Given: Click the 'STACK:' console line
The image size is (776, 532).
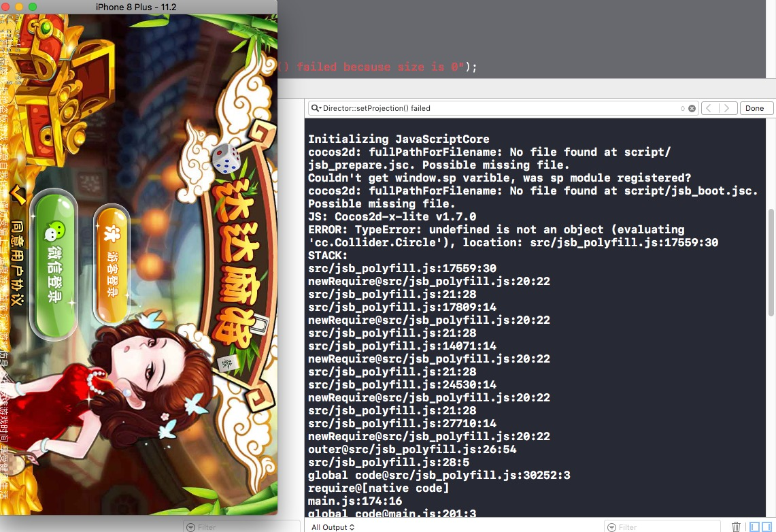Looking at the screenshot, I should (328, 255).
